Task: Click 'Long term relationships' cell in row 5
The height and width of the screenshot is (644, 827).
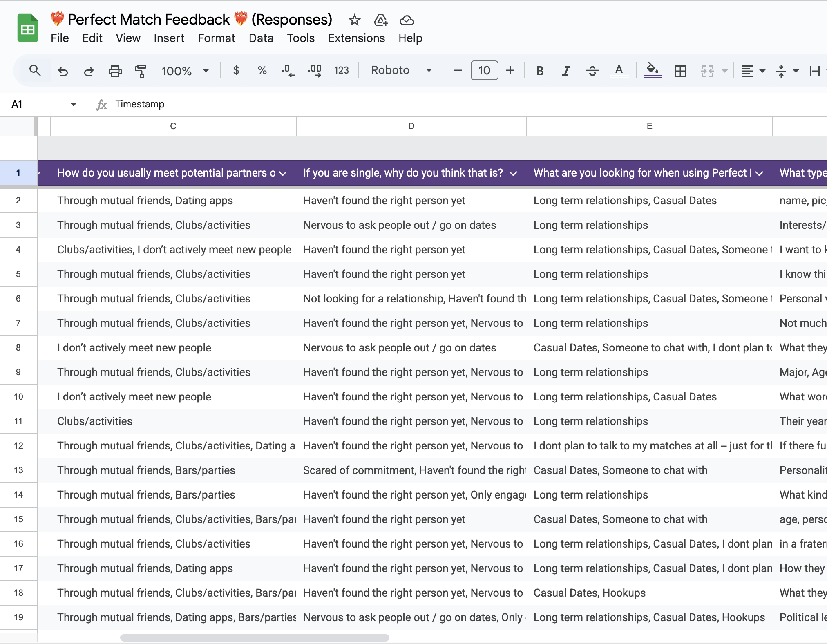Action: 650,274
